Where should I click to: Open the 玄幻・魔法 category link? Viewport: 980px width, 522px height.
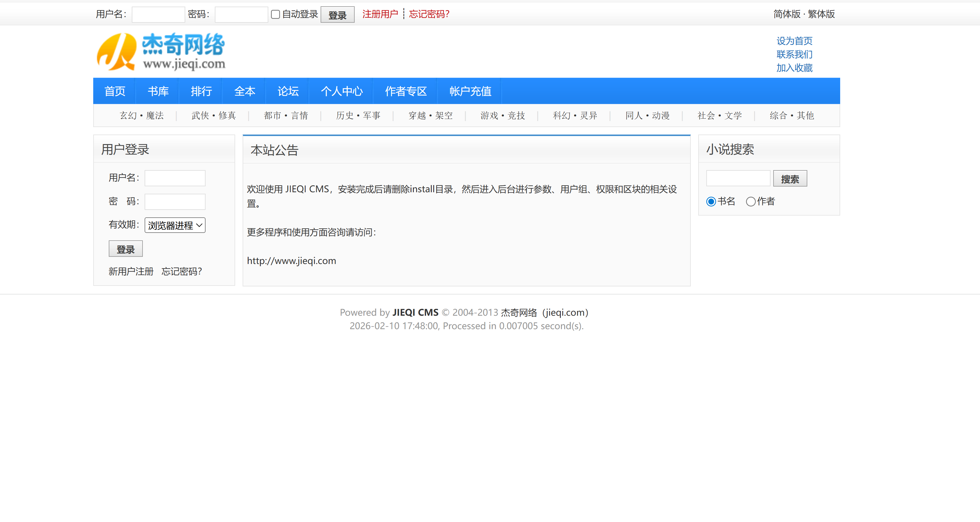click(x=142, y=116)
